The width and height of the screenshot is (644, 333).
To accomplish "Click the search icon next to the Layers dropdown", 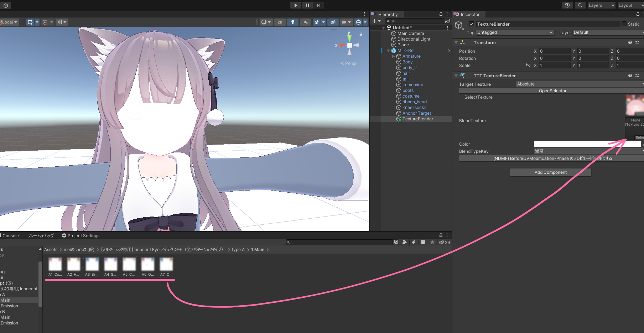I will coord(580,5).
